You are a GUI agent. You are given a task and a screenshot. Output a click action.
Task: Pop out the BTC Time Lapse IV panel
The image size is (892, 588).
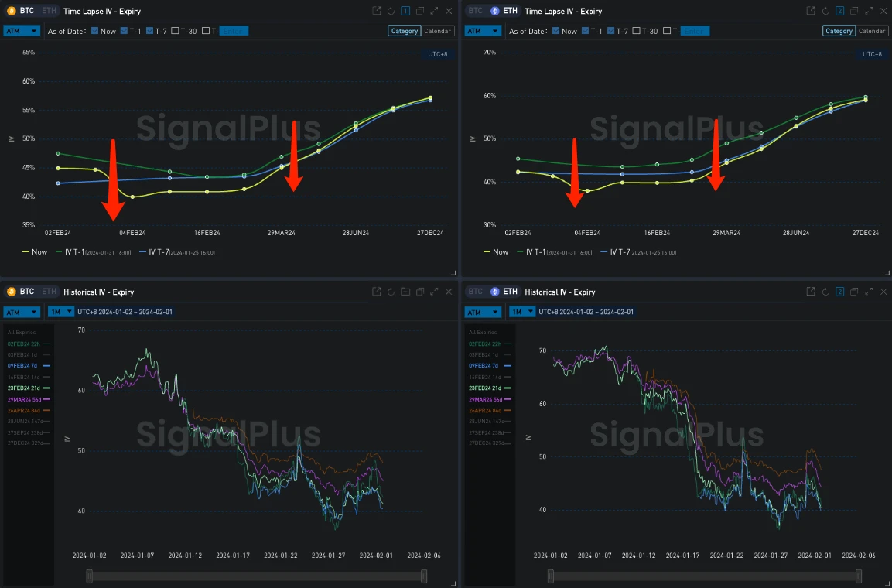pyautogui.click(x=376, y=11)
